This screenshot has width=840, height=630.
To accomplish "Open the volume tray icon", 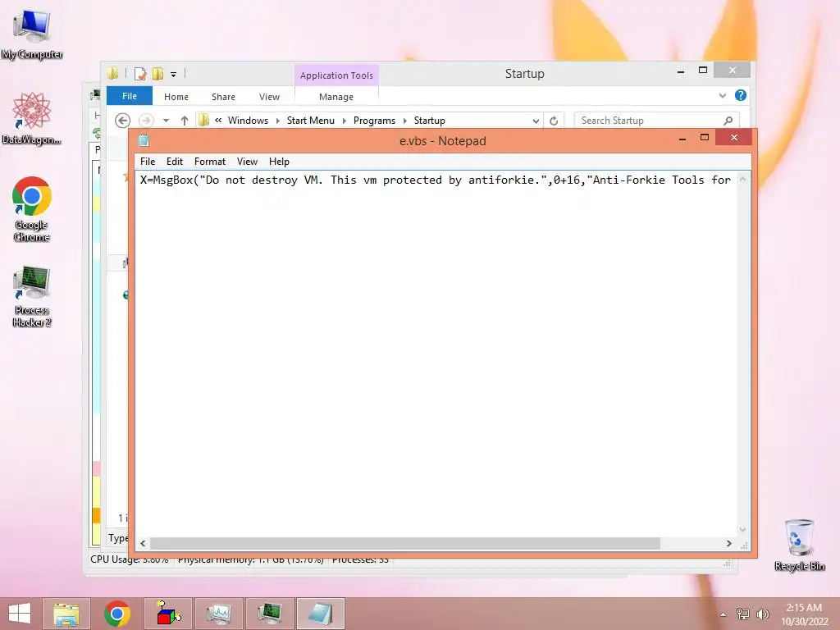I will [762, 614].
